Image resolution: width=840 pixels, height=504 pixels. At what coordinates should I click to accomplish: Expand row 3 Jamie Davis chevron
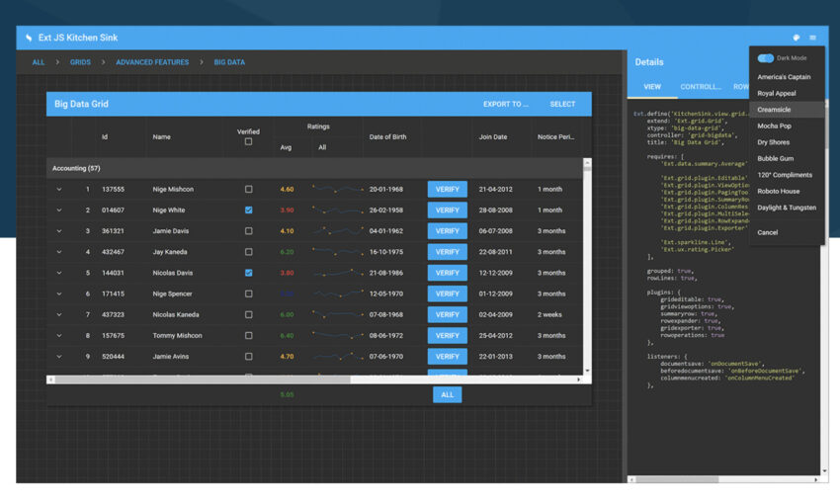pyautogui.click(x=59, y=231)
